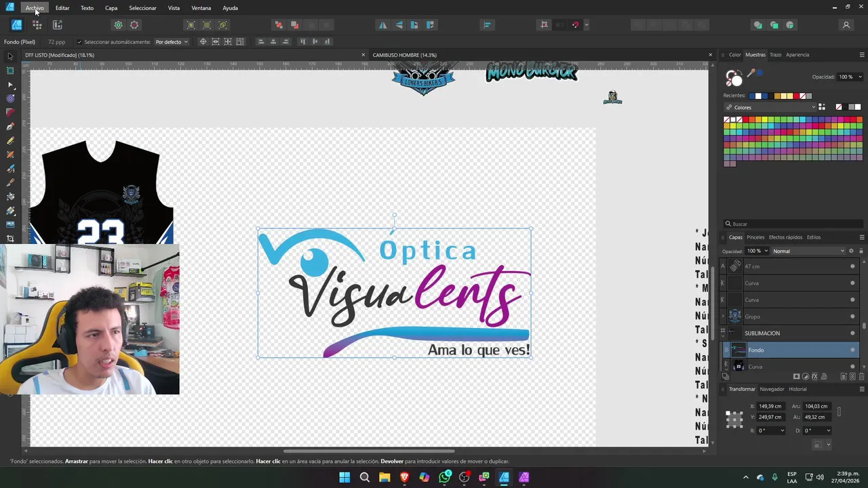Open the Por defecto dropdown
The height and width of the screenshot is (488, 868).
[x=171, y=42]
